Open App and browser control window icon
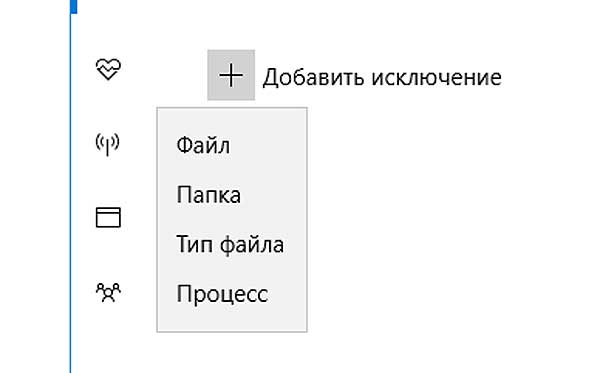 108,217
